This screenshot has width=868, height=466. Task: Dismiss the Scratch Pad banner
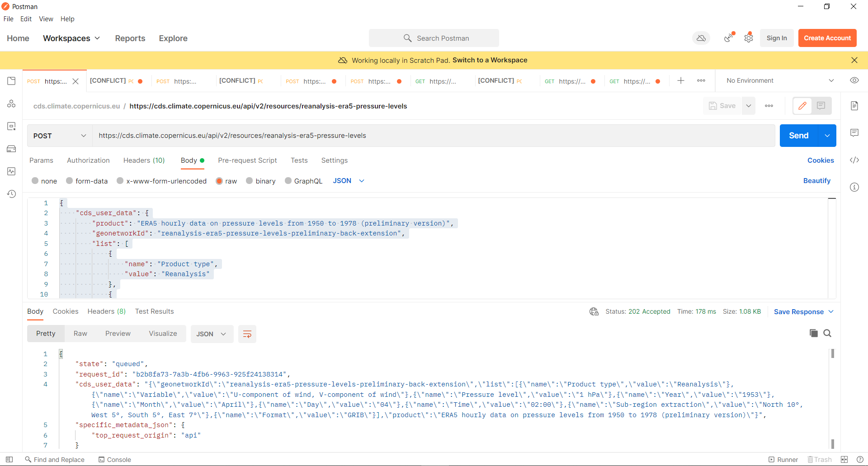(x=854, y=60)
